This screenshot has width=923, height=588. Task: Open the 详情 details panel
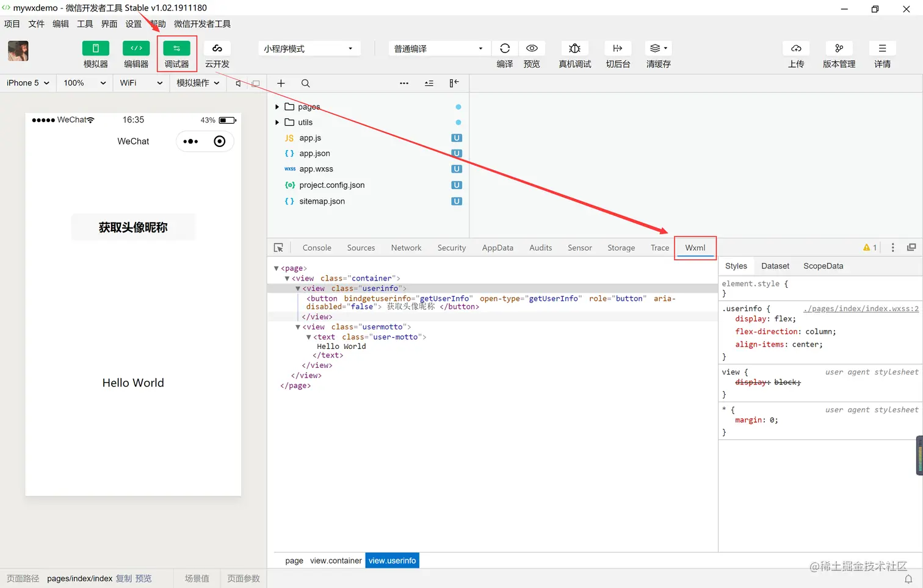click(882, 49)
